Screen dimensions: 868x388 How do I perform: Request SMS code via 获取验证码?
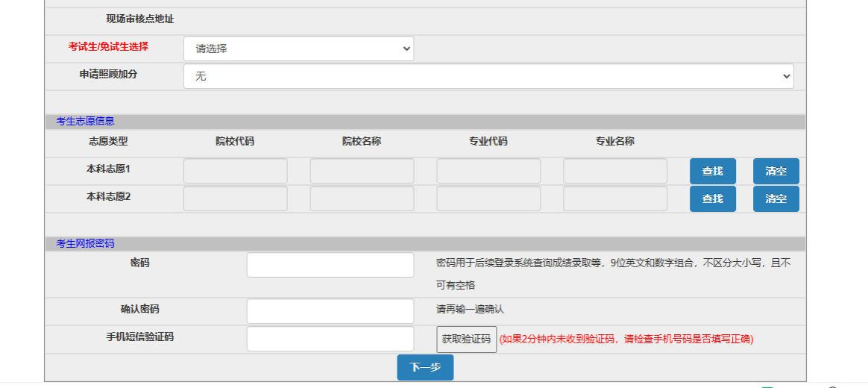[x=466, y=339]
